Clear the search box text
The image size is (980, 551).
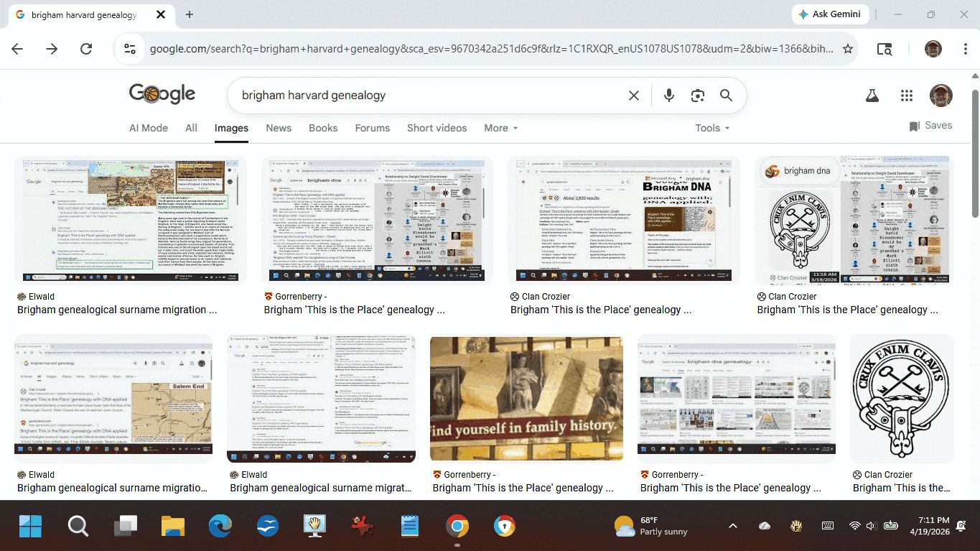(x=633, y=96)
